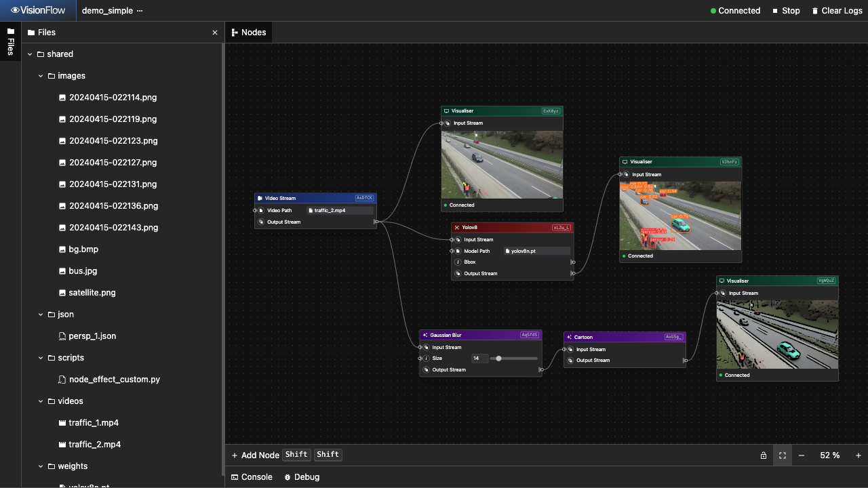Viewport: 868px width, 488px height.
Task: Collapse the scripts folder
Action: tap(41, 358)
